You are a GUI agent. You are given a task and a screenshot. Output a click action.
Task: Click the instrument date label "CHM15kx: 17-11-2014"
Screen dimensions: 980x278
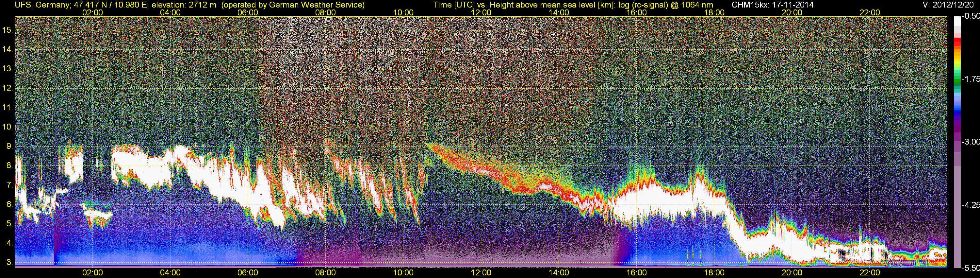tap(772, 5)
